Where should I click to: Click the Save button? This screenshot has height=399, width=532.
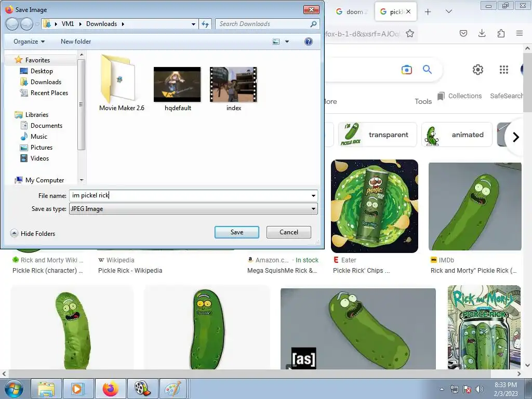pos(237,232)
